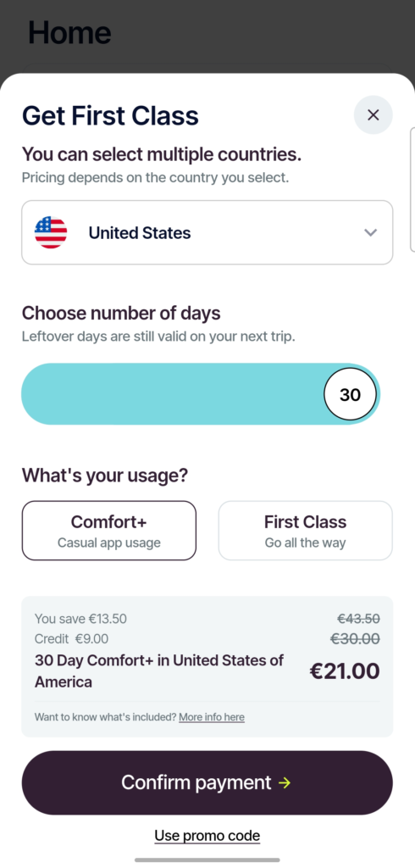
Task: Expand the country dropdown chevron
Action: click(370, 232)
